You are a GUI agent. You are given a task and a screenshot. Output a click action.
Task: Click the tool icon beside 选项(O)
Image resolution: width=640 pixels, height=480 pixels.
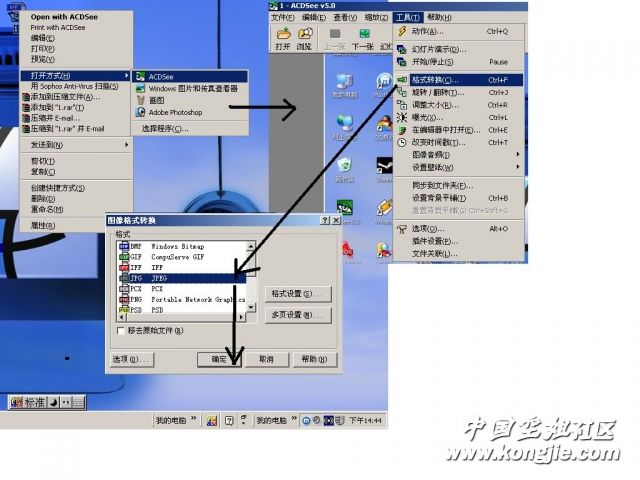click(402, 229)
